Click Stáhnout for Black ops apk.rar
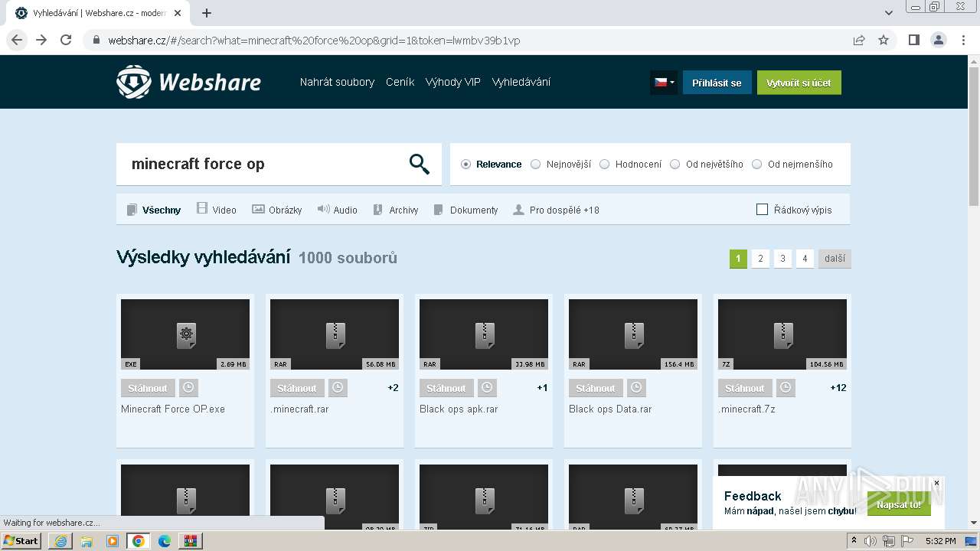 tap(446, 388)
